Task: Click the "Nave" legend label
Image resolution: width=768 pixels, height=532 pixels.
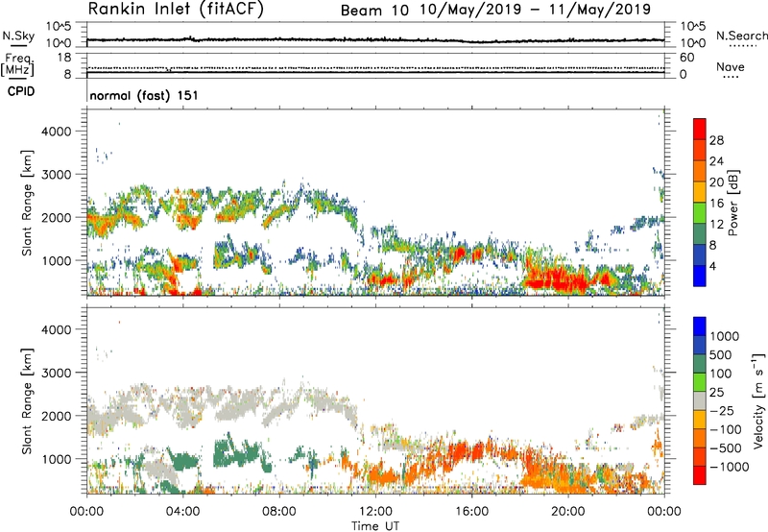Action: 731,67
